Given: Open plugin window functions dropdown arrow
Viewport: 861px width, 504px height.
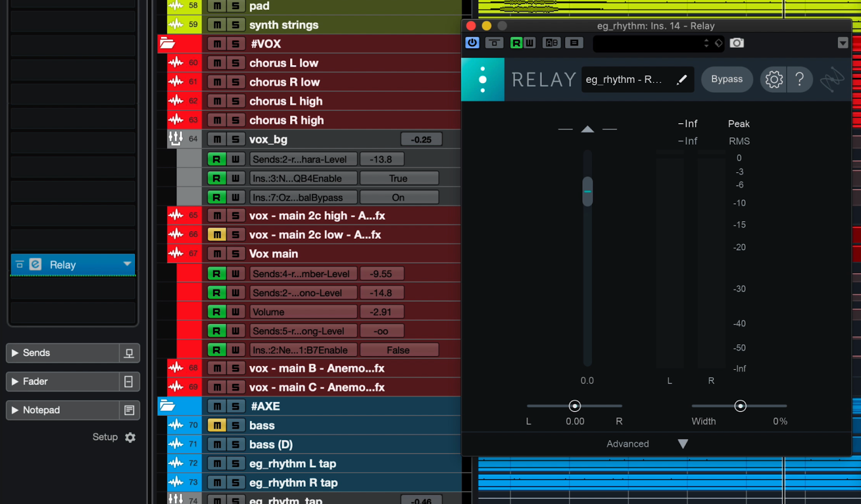Looking at the screenshot, I should point(843,43).
